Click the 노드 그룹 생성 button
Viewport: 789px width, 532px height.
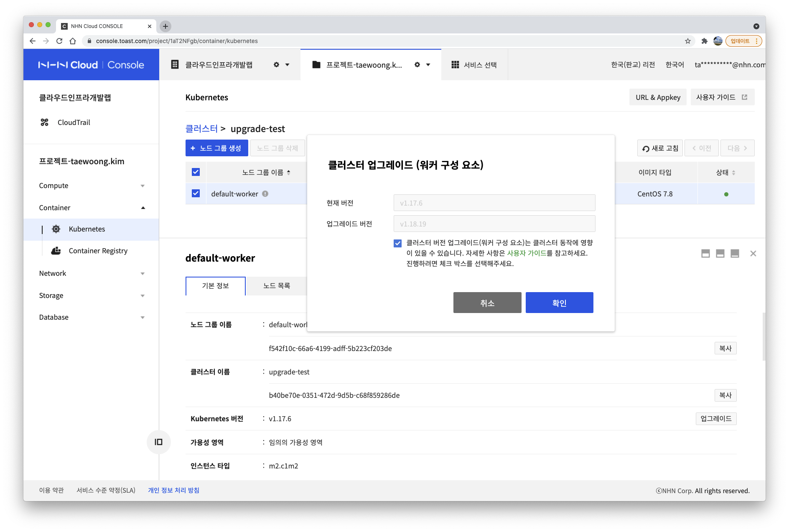click(216, 148)
